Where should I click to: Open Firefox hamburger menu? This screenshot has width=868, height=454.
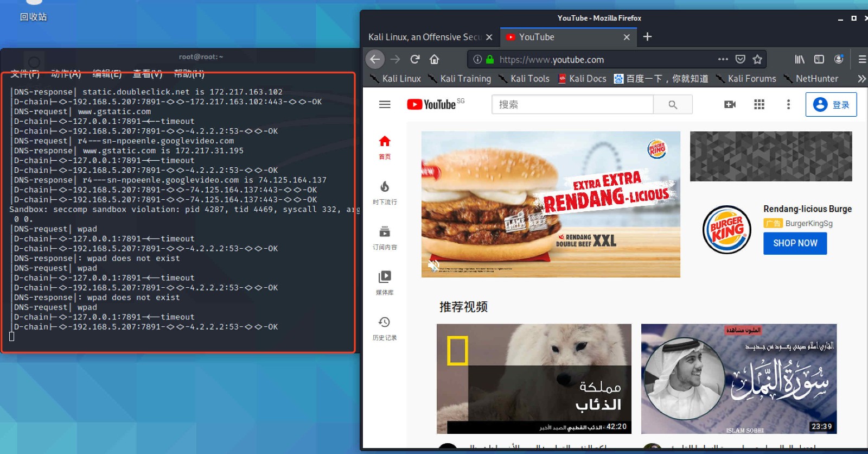(x=862, y=59)
